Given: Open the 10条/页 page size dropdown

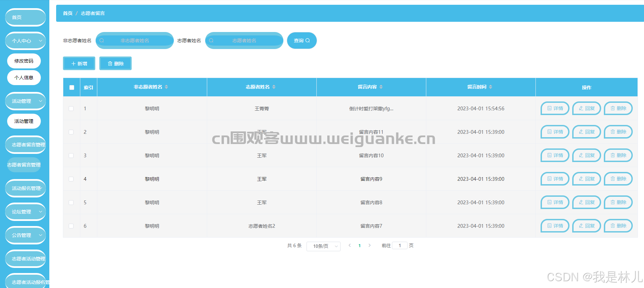Looking at the screenshot, I should tap(324, 246).
